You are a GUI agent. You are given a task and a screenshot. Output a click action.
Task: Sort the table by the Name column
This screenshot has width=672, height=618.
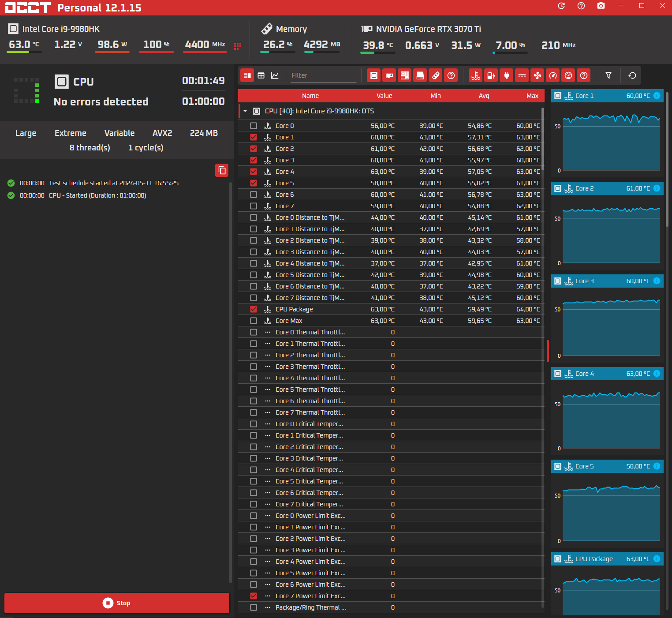(x=310, y=96)
